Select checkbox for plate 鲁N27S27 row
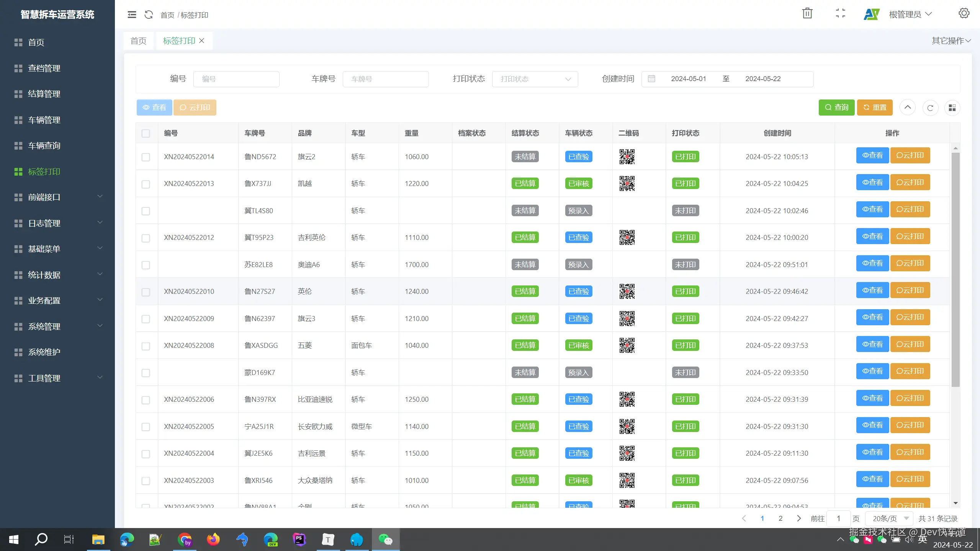Screen dimensions: 980x551 point(146,292)
